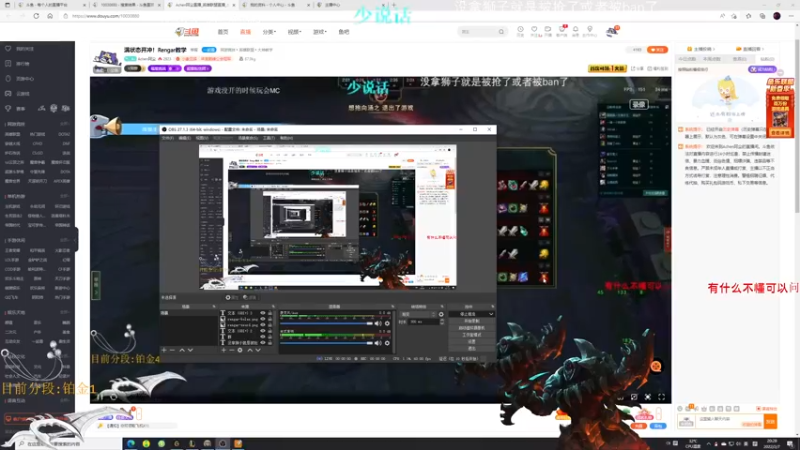Open the user avatar in the page header
800x450 pixels.
point(612,32)
